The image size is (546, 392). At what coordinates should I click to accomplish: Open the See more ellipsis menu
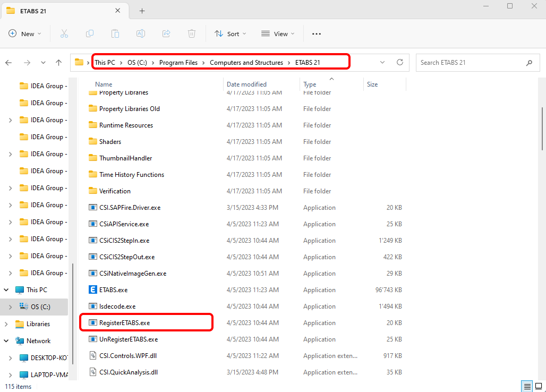point(317,33)
